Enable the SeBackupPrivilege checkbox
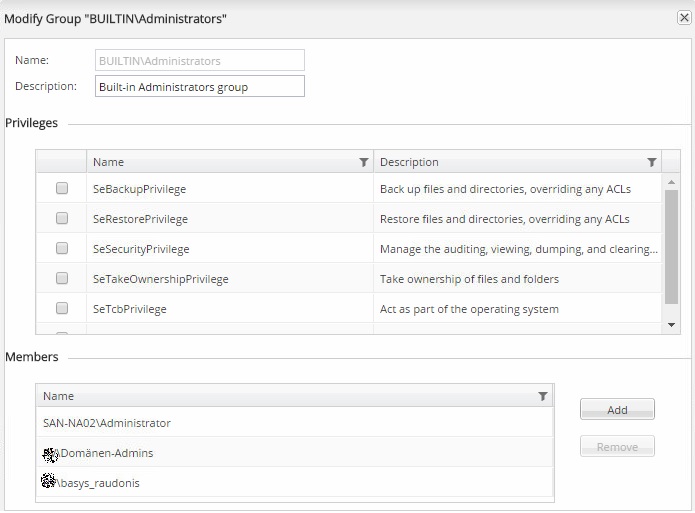 [62, 188]
